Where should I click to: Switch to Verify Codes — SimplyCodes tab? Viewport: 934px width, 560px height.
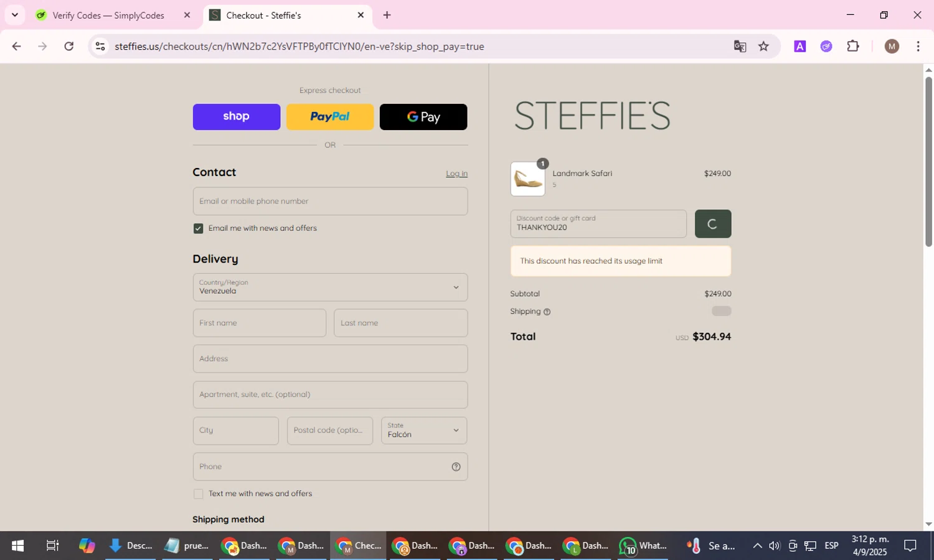[x=108, y=15]
